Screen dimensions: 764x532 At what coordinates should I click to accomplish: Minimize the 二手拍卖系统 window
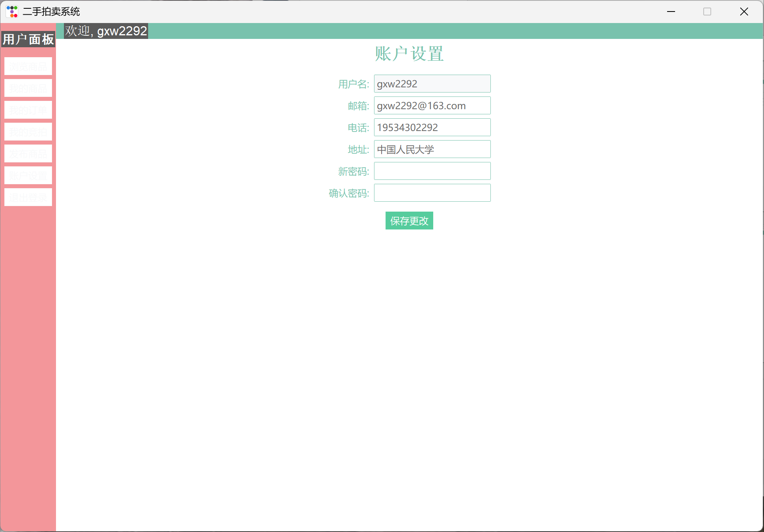point(671,12)
